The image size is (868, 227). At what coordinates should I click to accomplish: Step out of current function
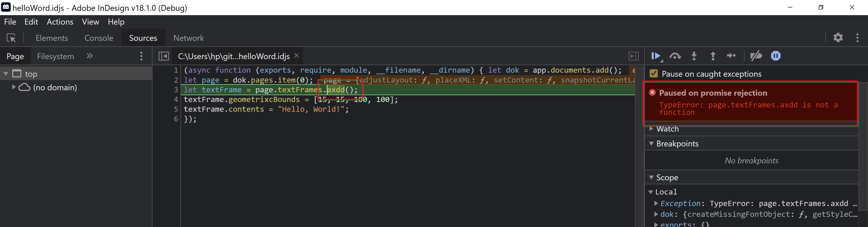[x=713, y=56]
